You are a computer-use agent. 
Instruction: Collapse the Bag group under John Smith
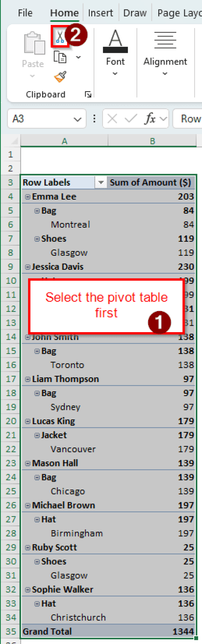(37, 351)
